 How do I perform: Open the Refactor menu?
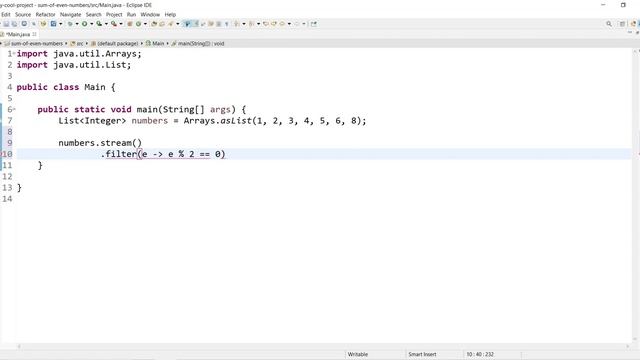45,14
